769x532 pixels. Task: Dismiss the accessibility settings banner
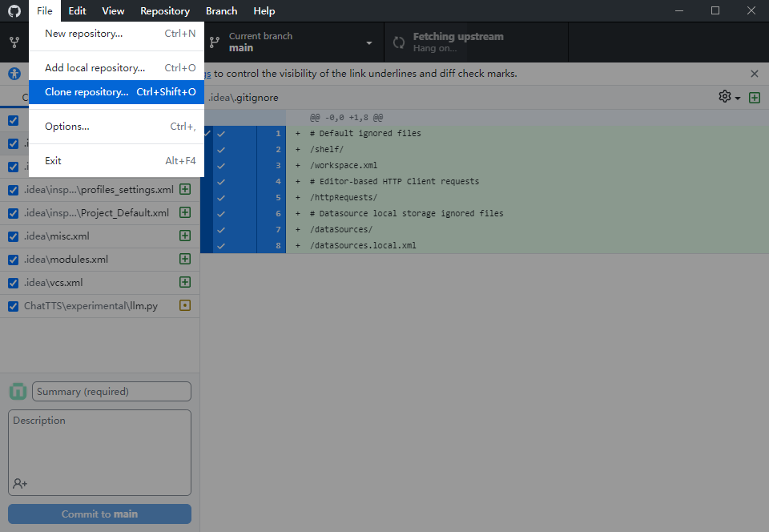[x=754, y=74]
